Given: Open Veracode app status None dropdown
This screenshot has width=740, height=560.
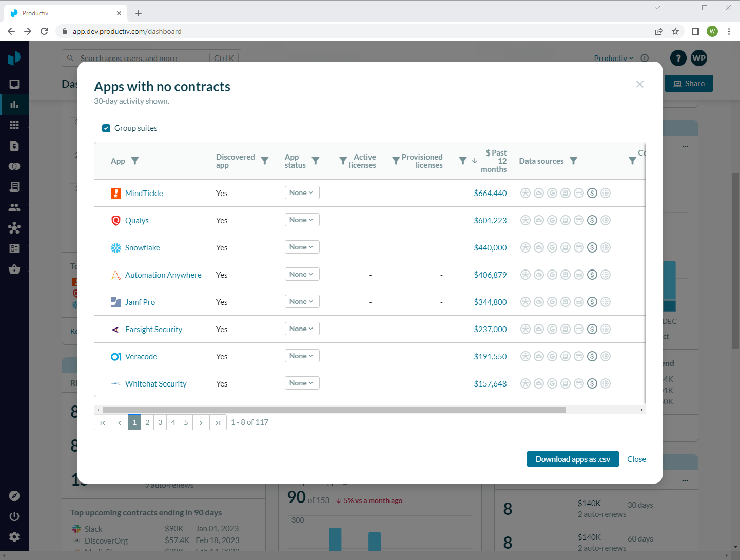Looking at the screenshot, I should (x=302, y=356).
